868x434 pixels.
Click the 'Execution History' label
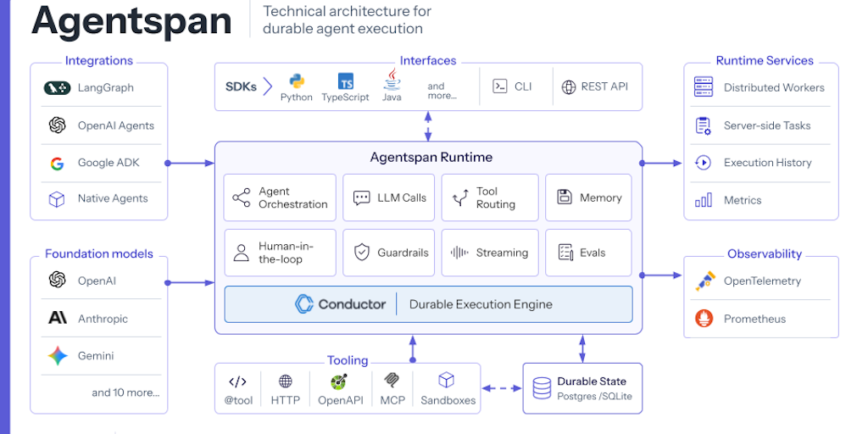tap(768, 163)
